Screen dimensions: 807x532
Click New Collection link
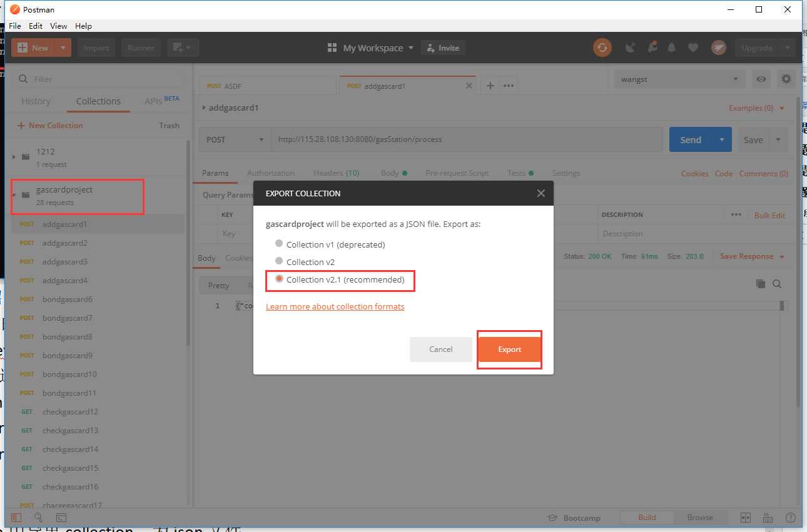[x=50, y=125]
